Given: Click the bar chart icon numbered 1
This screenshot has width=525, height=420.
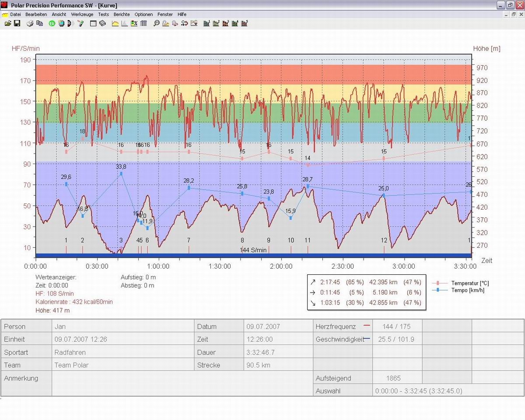Looking at the screenshot, I should pos(206,23).
